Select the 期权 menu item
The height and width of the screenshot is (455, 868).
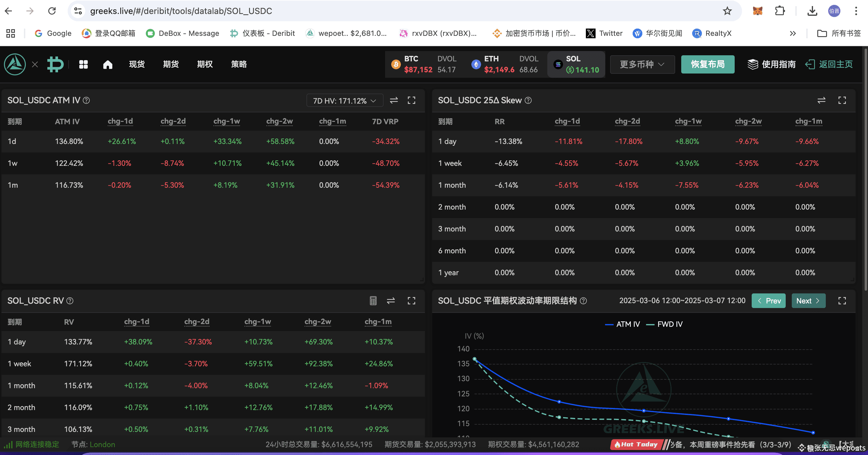204,64
